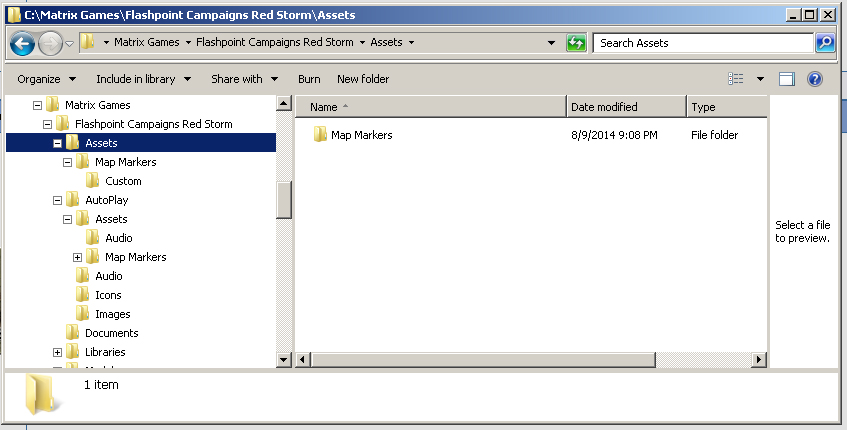
Task: Open the Include in library menu
Action: [x=143, y=79]
